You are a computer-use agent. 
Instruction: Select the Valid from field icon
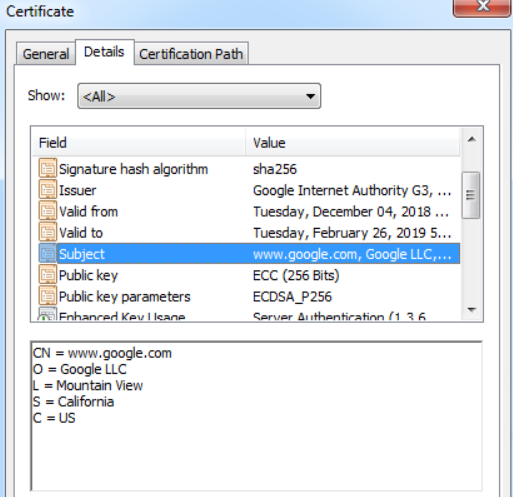(48, 211)
